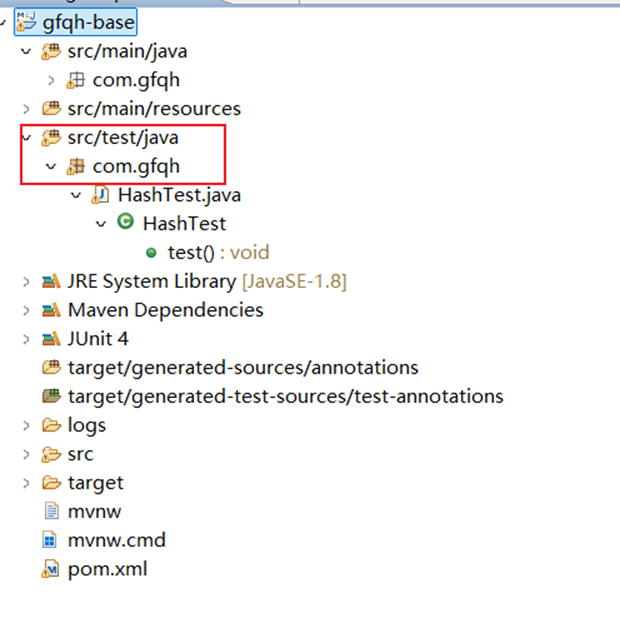Expand the logs folder
This screenshot has width=620, height=633.
(x=26, y=425)
